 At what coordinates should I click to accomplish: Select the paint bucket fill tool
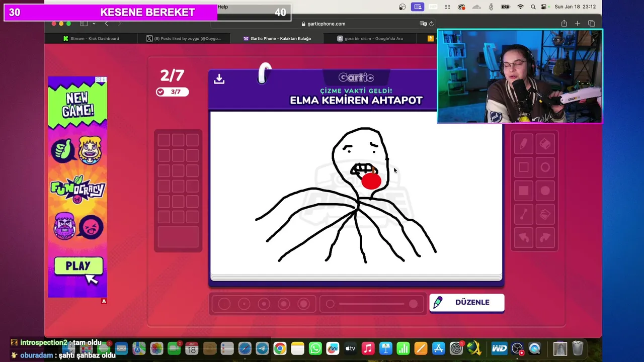pyautogui.click(x=545, y=215)
